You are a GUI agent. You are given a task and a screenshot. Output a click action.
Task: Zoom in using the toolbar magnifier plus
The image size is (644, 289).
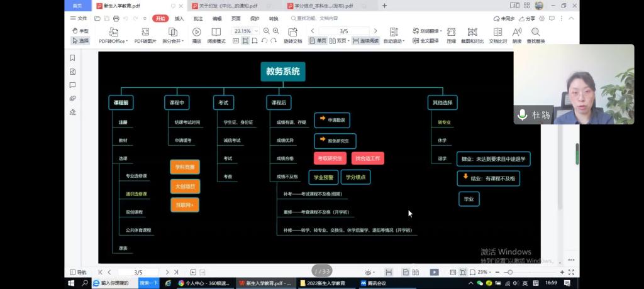[x=275, y=31]
